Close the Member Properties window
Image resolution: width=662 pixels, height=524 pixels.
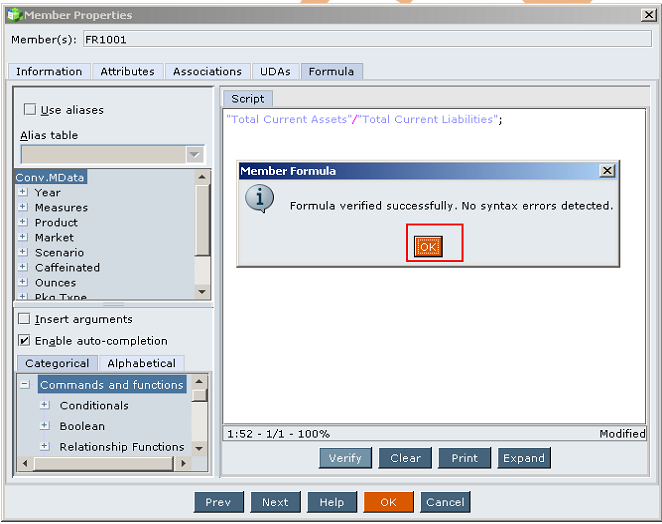[648, 15]
